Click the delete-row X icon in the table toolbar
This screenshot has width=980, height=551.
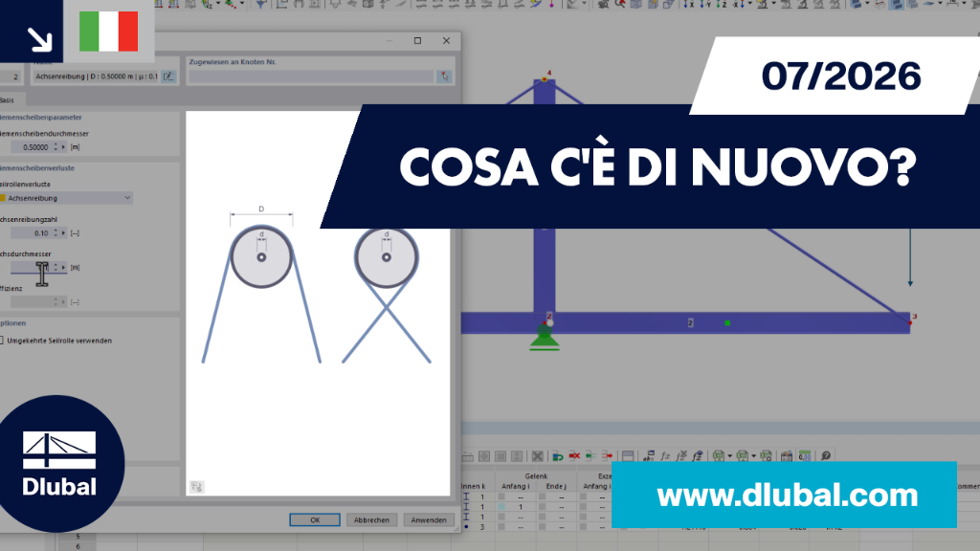[538, 456]
